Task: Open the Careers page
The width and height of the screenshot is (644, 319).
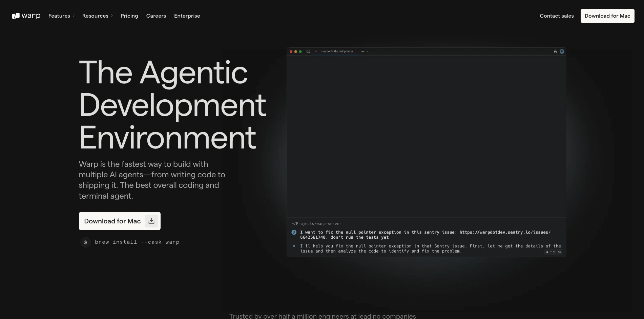Action: coord(156,16)
